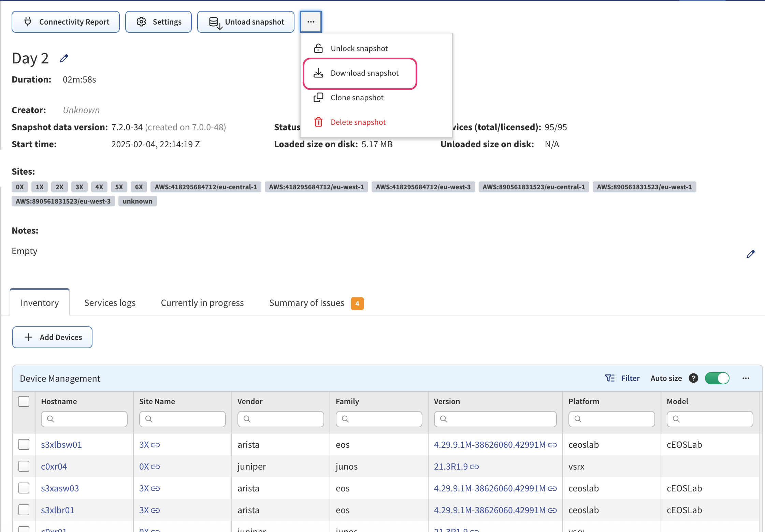Click the Filter icon in Device Management
The image size is (765, 532).
click(x=610, y=378)
